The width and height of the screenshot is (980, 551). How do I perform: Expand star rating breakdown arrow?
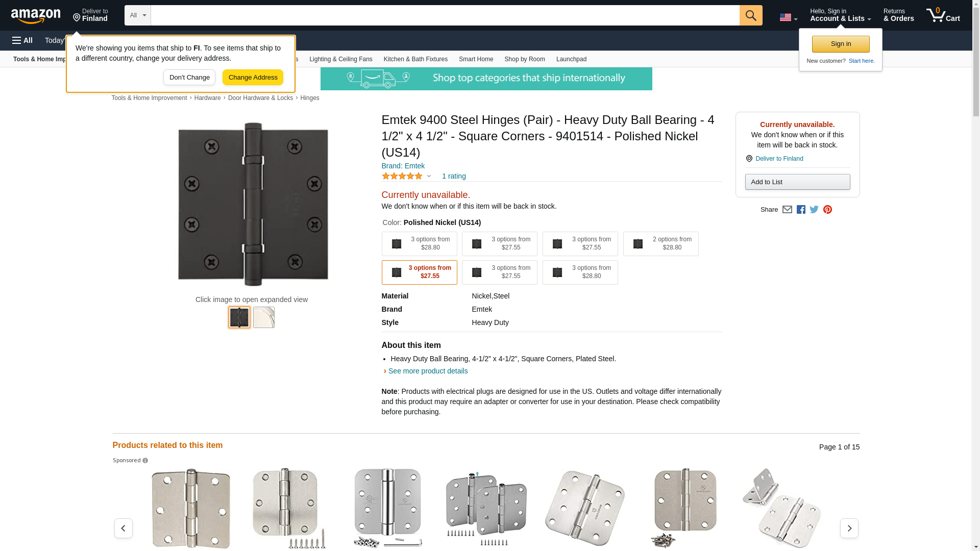[429, 176]
